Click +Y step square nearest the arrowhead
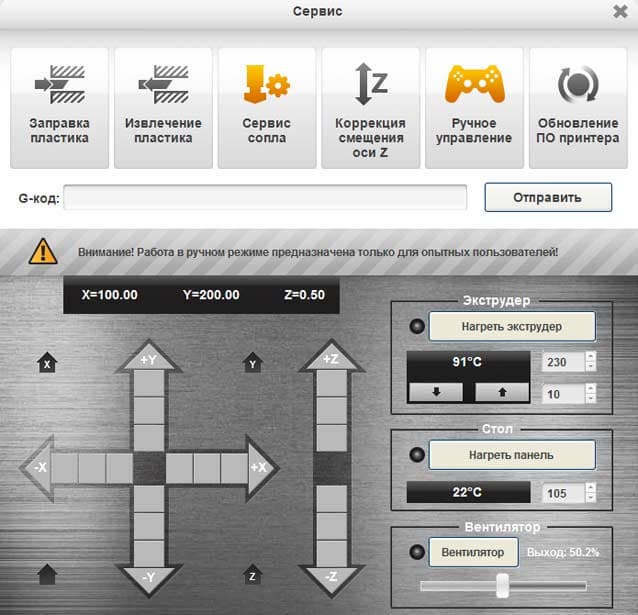 (x=149, y=383)
